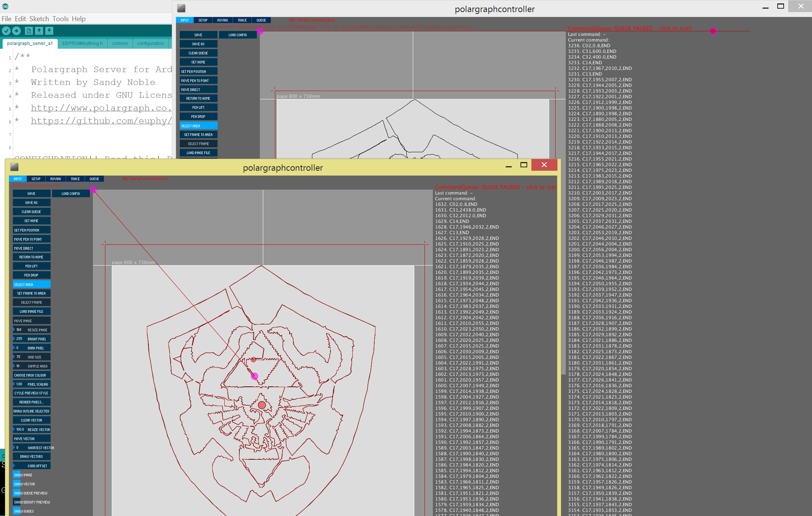Click the PIXEL SCALING number box showing 1.00
Image resolution: width=812 pixels, height=516 pixels.
[32, 384]
